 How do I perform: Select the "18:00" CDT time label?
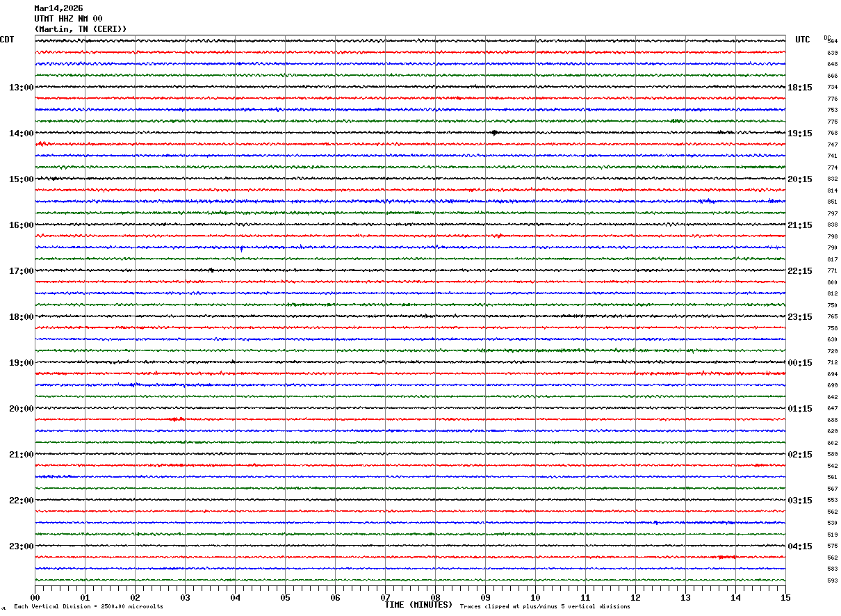click(22, 317)
